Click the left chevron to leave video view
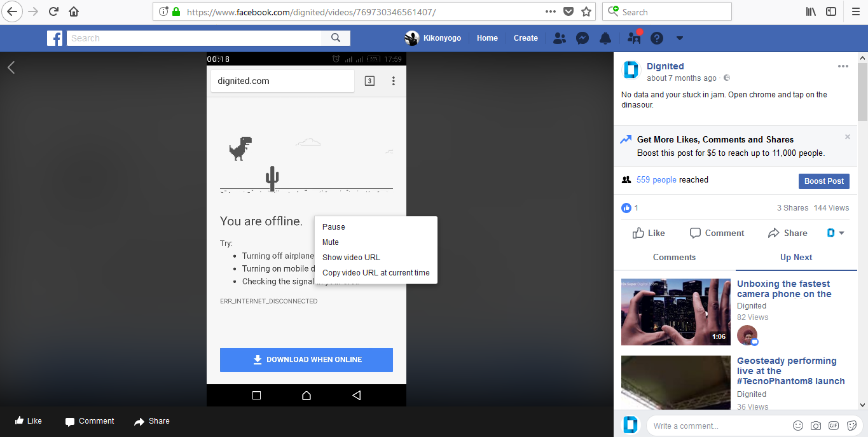The height and width of the screenshot is (437, 868). pyautogui.click(x=11, y=67)
